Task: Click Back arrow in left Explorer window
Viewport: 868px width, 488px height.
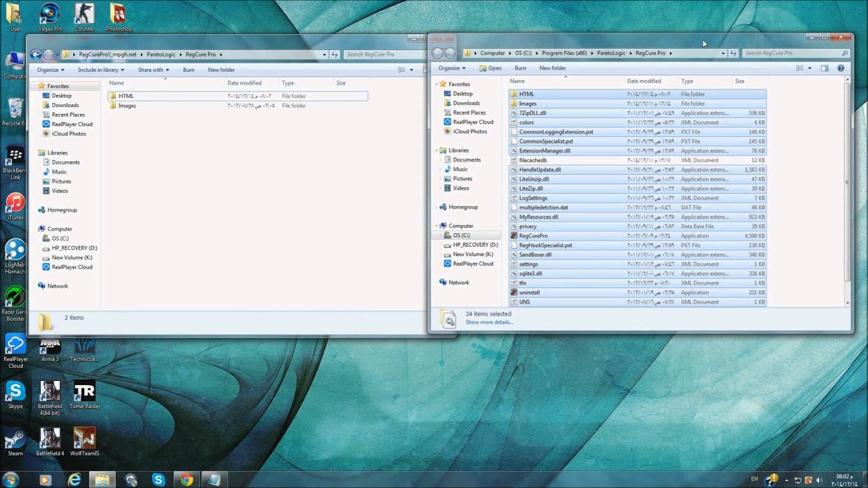Action: (x=36, y=54)
